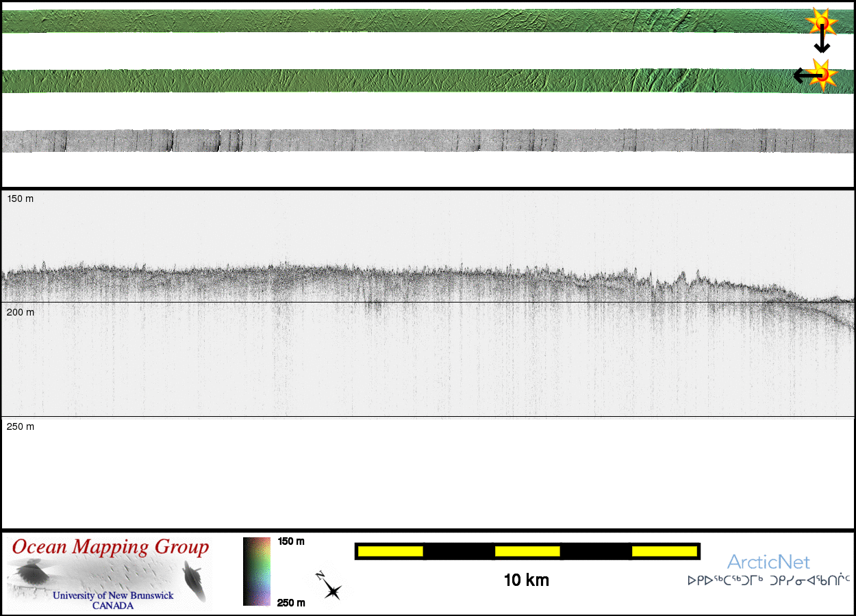Click the University of New Brunswick text
The height and width of the screenshot is (616, 856).
[113, 595]
